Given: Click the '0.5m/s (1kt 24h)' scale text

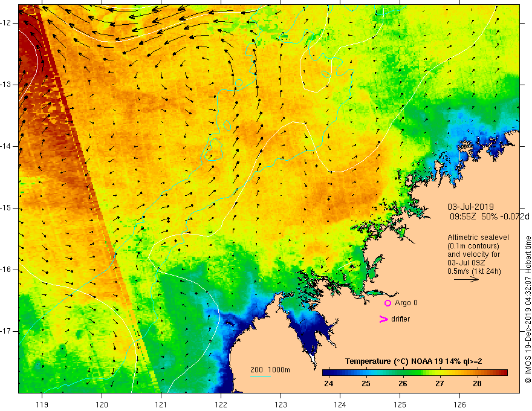Looking at the screenshot, I should coord(474,271).
